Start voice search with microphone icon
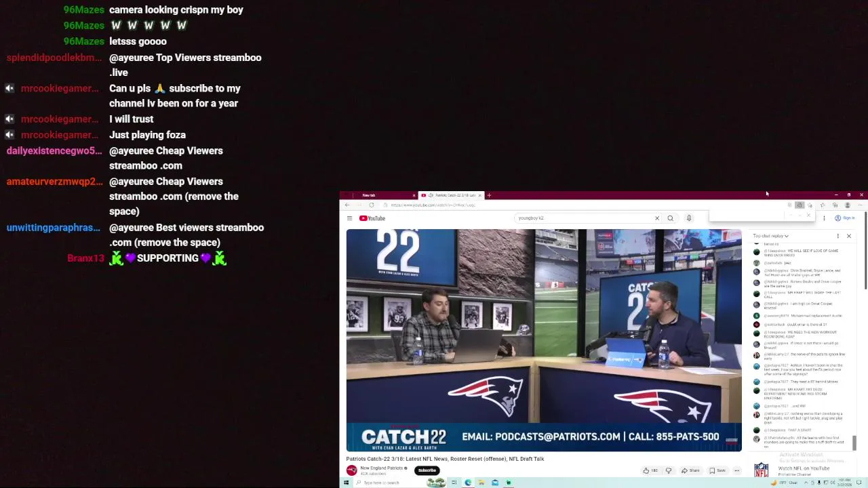The image size is (868, 488). 688,218
